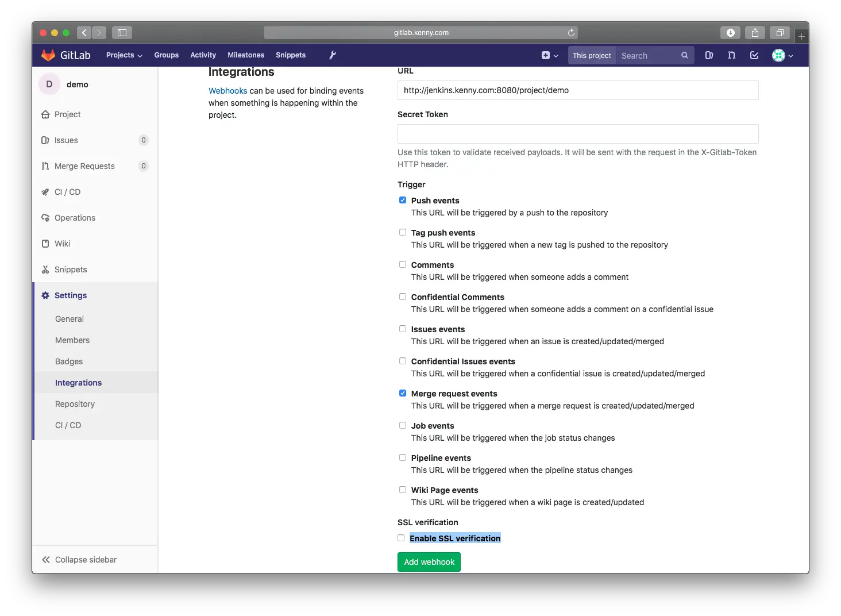
Task: Enable Job events checkbox
Action: 403,425
